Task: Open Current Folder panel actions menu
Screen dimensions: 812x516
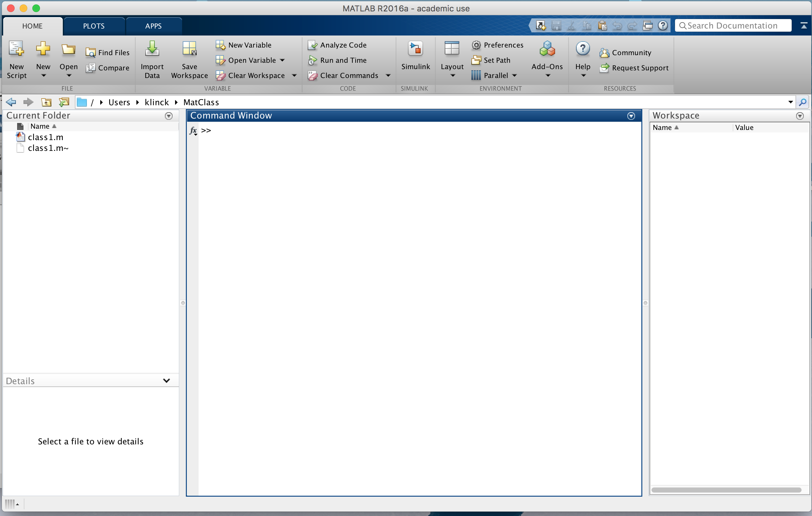Action: tap(169, 116)
